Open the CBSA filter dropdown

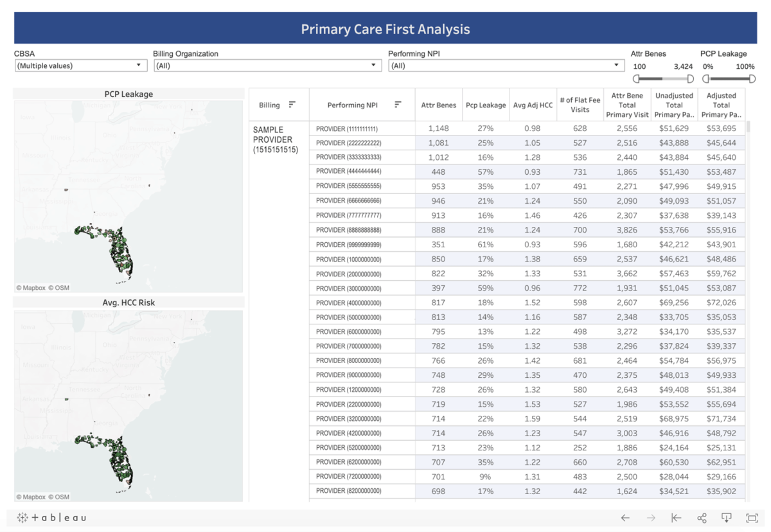[x=137, y=65]
